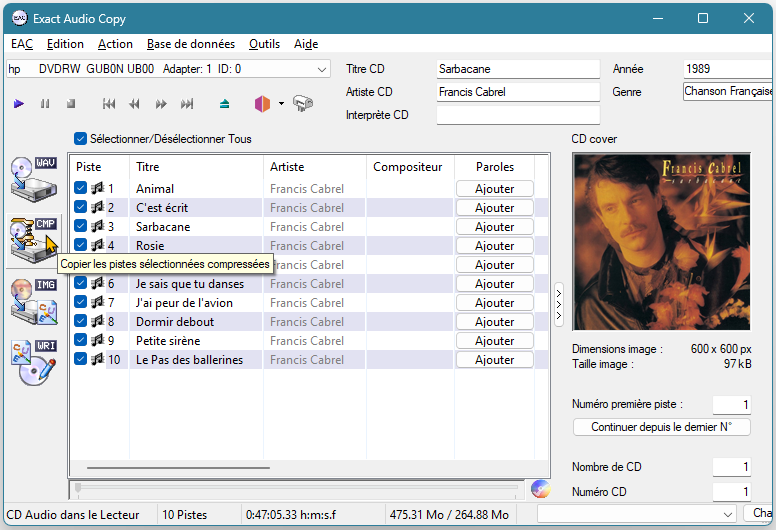
Task: Open the dropdown arrow beside metadata provider icon
Action: click(x=281, y=103)
